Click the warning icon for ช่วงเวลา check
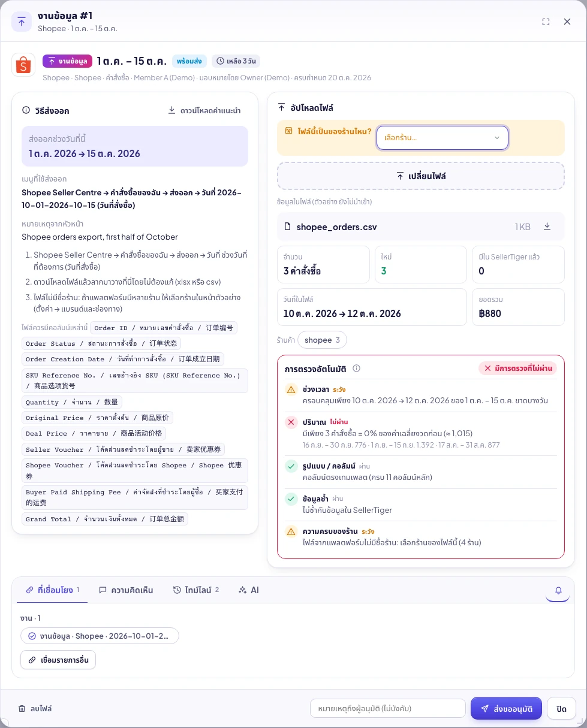Image resolution: width=587 pixels, height=728 pixels. (291, 390)
